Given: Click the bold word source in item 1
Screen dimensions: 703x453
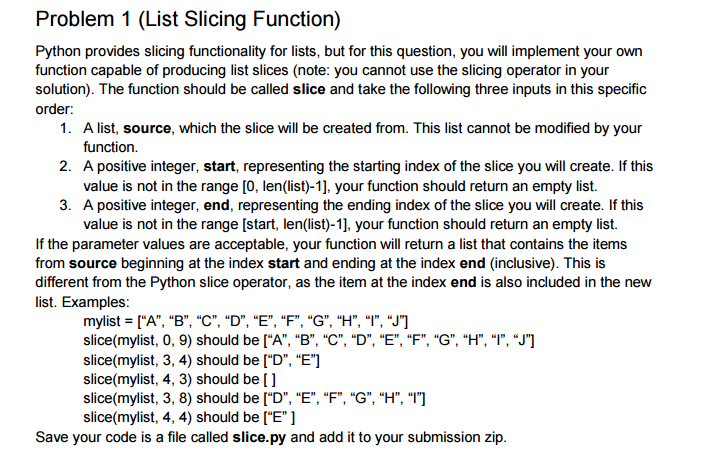Looking at the screenshot, I should (147, 128).
